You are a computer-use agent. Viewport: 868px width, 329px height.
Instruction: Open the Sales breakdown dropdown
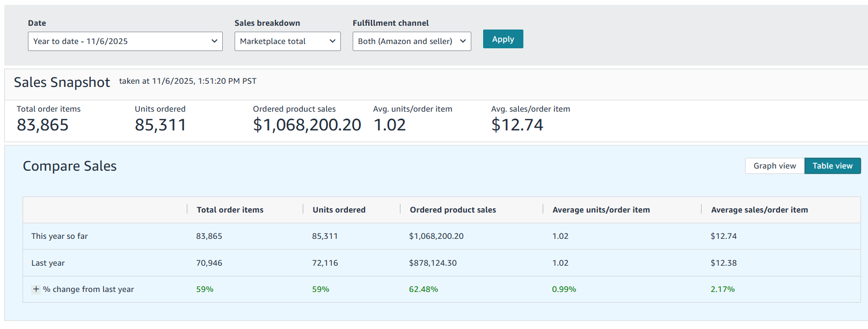287,41
